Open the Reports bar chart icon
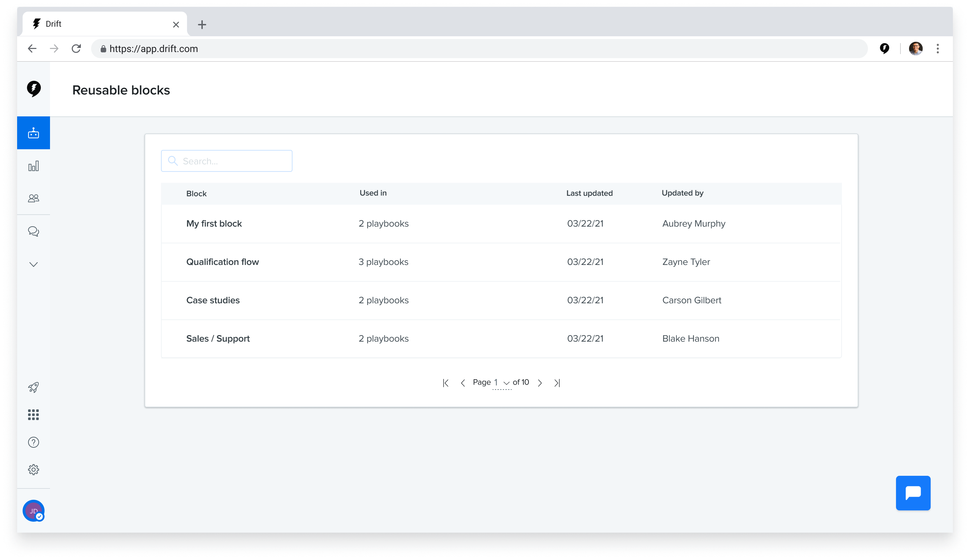 coord(34,166)
